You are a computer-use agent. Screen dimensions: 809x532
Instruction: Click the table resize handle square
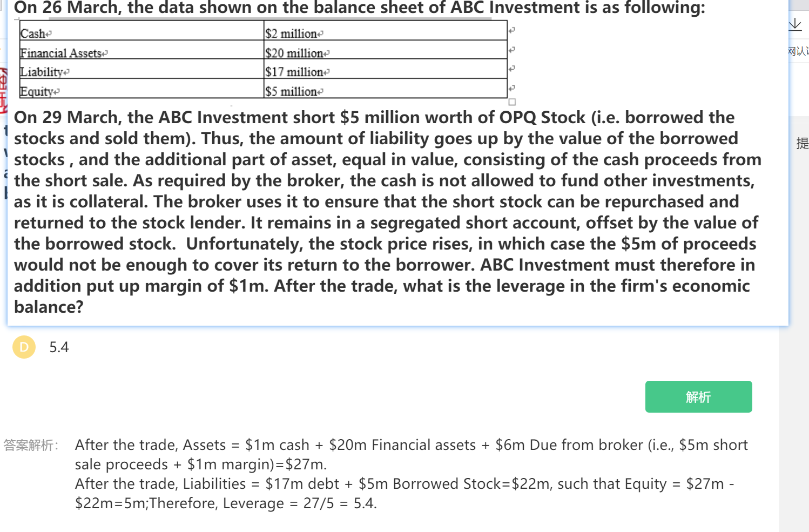[512, 102]
